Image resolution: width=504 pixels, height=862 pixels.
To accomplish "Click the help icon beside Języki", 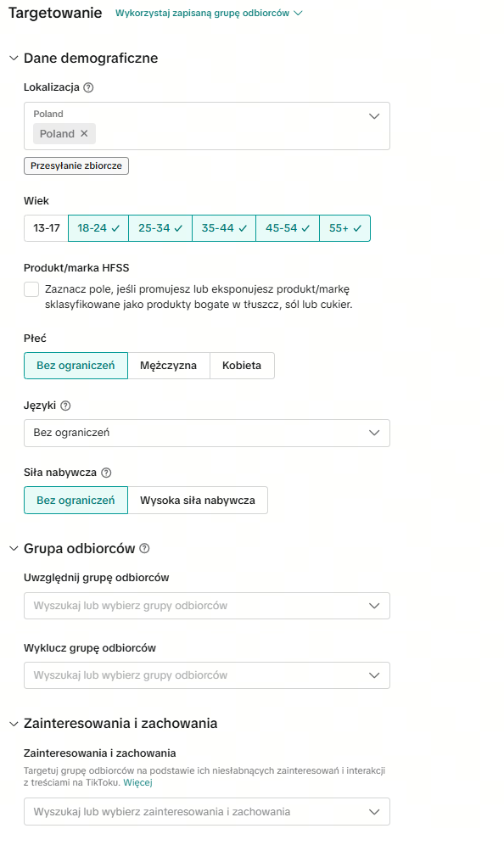I will tap(65, 406).
